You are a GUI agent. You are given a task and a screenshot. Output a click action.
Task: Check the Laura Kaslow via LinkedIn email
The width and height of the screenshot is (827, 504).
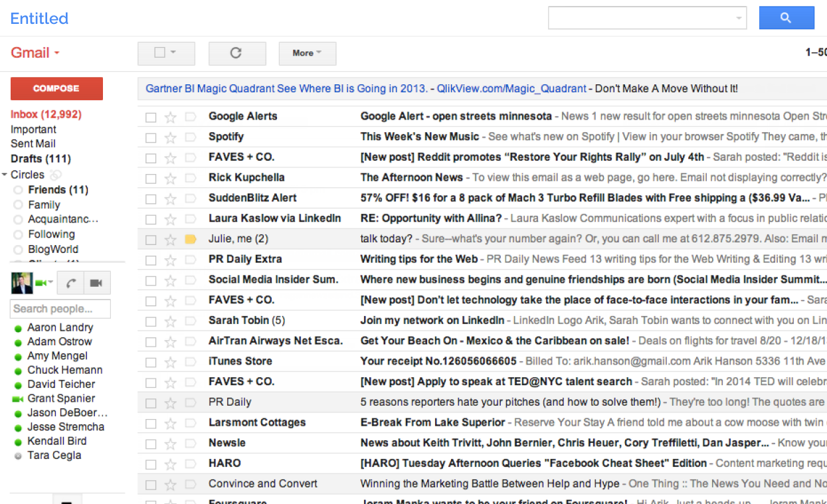coord(151,219)
